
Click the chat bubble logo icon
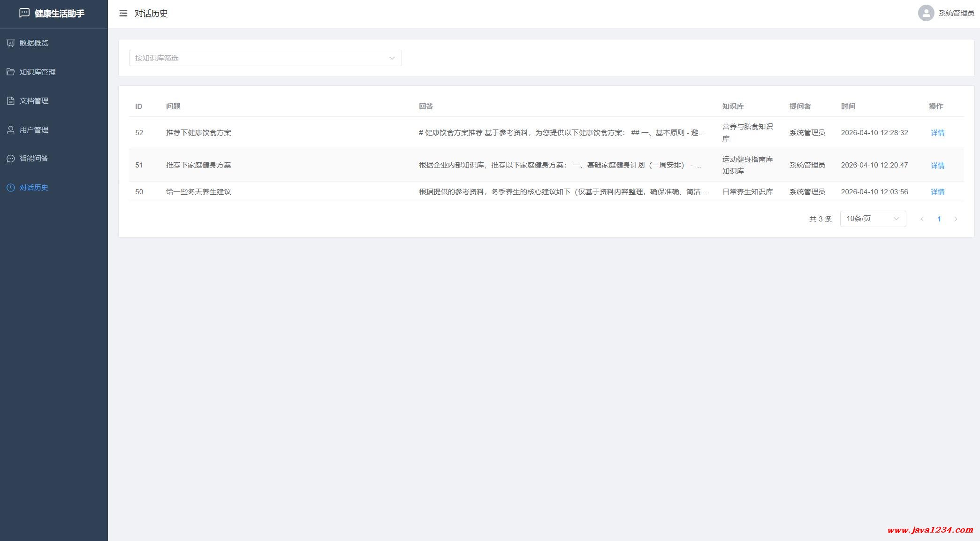[24, 13]
